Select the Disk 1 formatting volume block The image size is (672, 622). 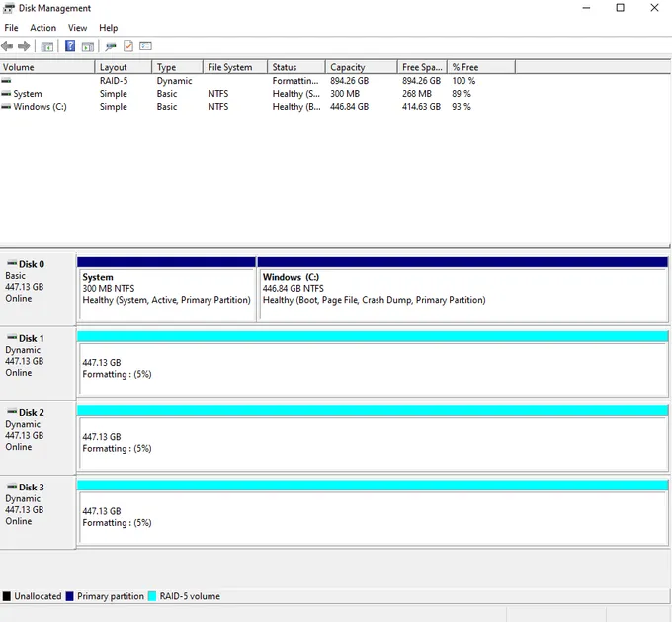pyautogui.click(x=373, y=364)
